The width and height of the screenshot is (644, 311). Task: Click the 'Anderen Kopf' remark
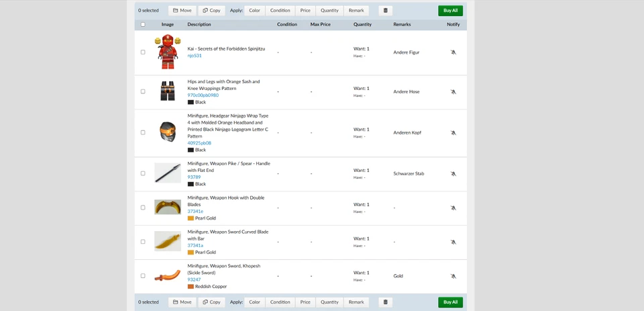point(407,133)
